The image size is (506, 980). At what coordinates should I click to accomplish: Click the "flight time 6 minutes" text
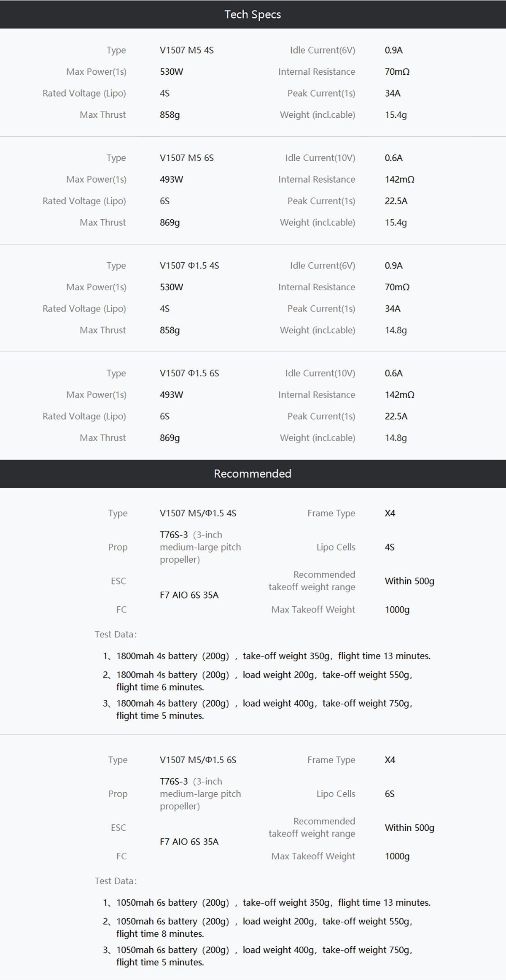click(160, 687)
